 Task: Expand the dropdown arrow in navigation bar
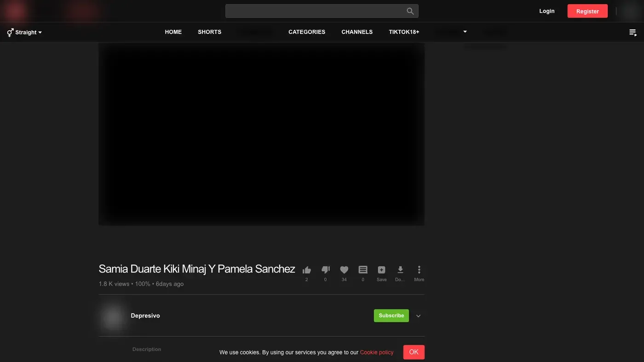pyautogui.click(x=465, y=32)
